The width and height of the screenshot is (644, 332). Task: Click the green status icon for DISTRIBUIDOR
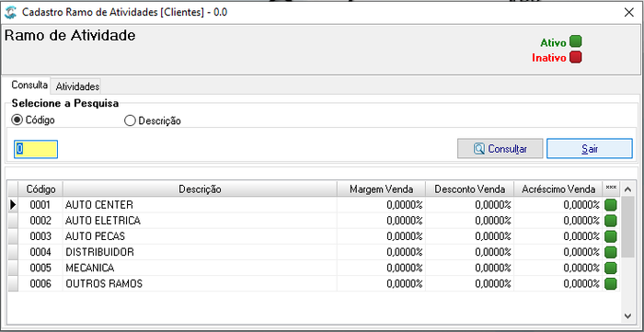tap(611, 252)
